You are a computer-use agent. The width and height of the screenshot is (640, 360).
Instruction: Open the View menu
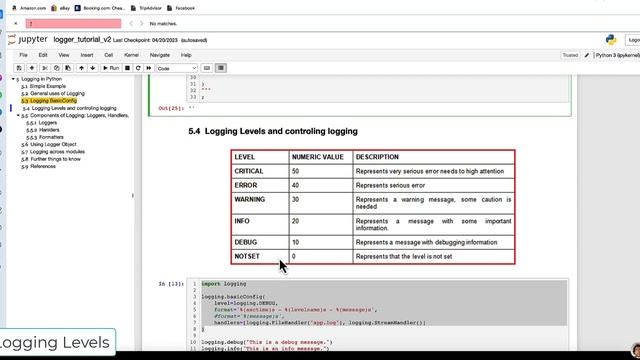(x=64, y=55)
